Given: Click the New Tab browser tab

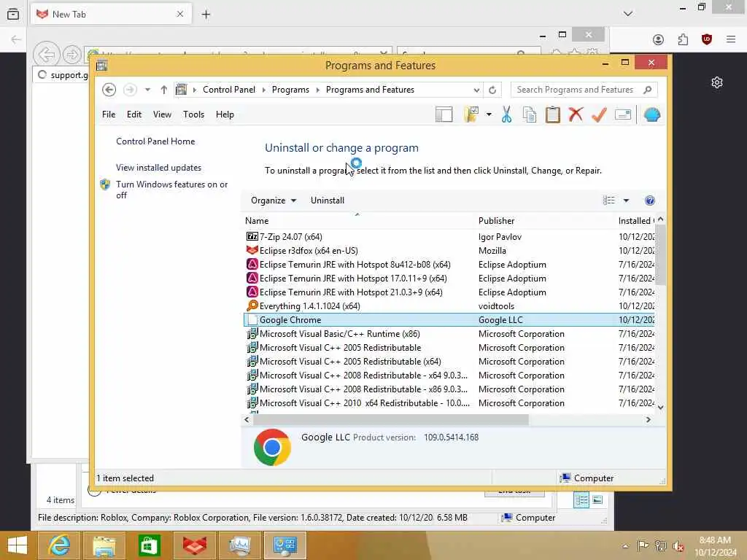Looking at the screenshot, I should [111, 15].
